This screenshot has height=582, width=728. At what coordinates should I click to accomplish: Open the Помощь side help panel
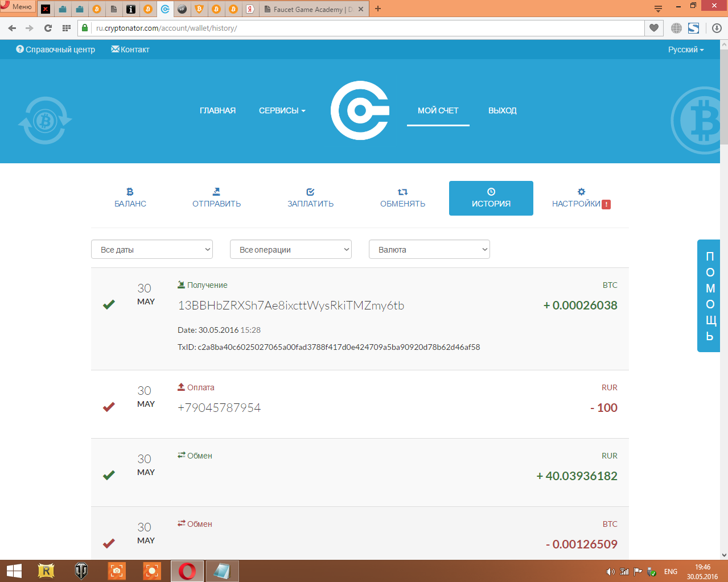(709, 296)
